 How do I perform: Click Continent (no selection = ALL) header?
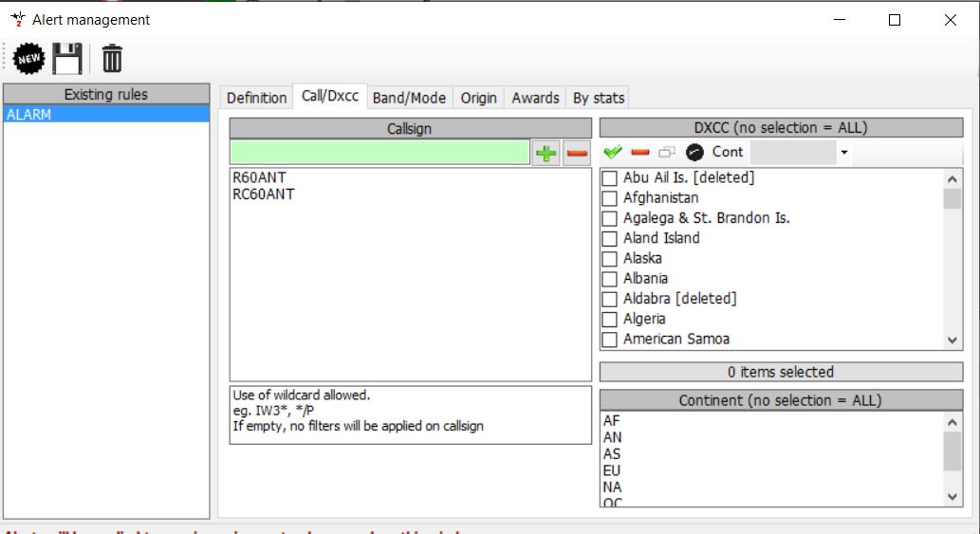click(x=782, y=400)
